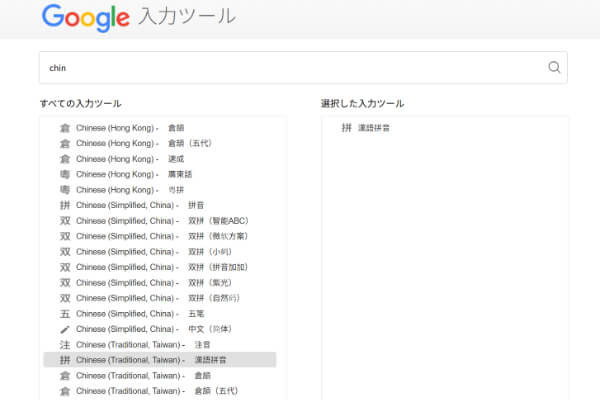Image resolution: width=600 pixels, height=400 pixels.
Task: Select 漢語拼音 in the selected tools list
Action: pos(373,128)
